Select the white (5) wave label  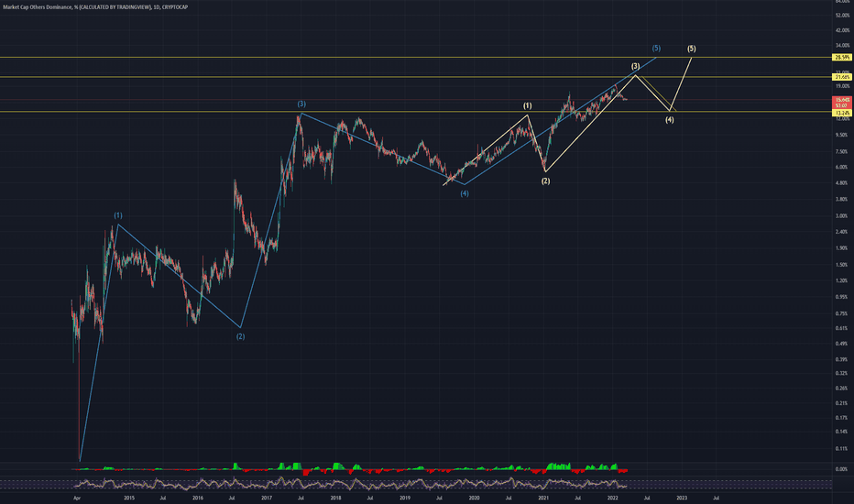(691, 49)
